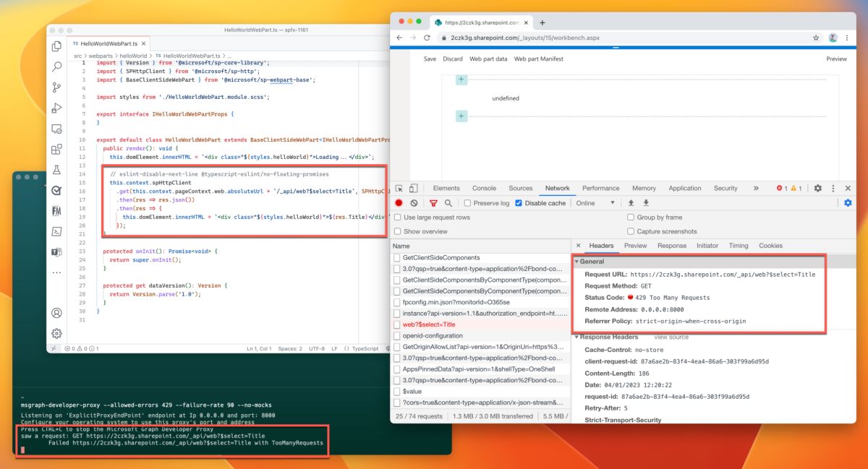Enable the Preserve log checkbox
The height and width of the screenshot is (469, 868).
point(467,203)
